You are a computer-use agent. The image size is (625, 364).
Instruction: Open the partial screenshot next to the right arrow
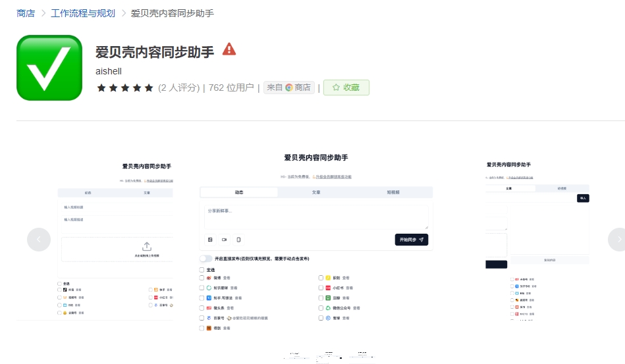tap(537, 240)
